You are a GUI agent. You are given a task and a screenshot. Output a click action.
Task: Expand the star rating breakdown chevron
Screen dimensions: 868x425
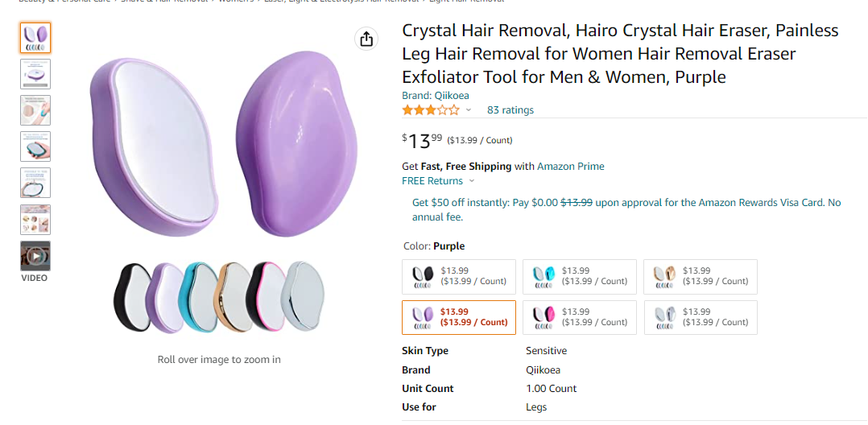469,110
